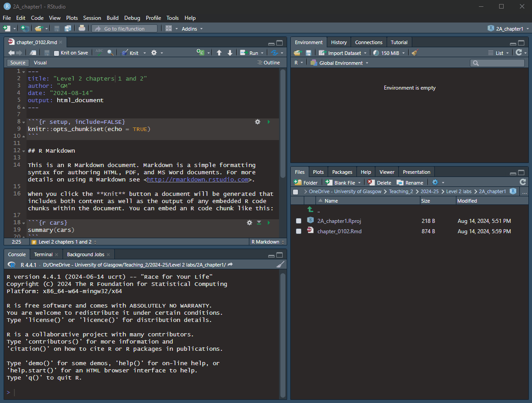Clear environment objects with broom icon
Image resolution: width=532 pixels, height=403 pixels.
point(415,53)
